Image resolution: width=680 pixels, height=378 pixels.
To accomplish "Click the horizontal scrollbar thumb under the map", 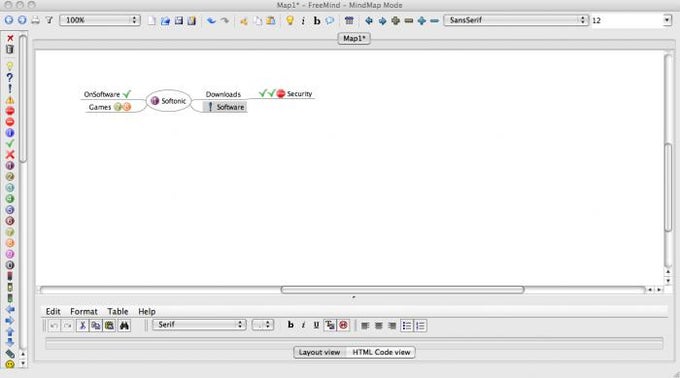I will coord(402,289).
